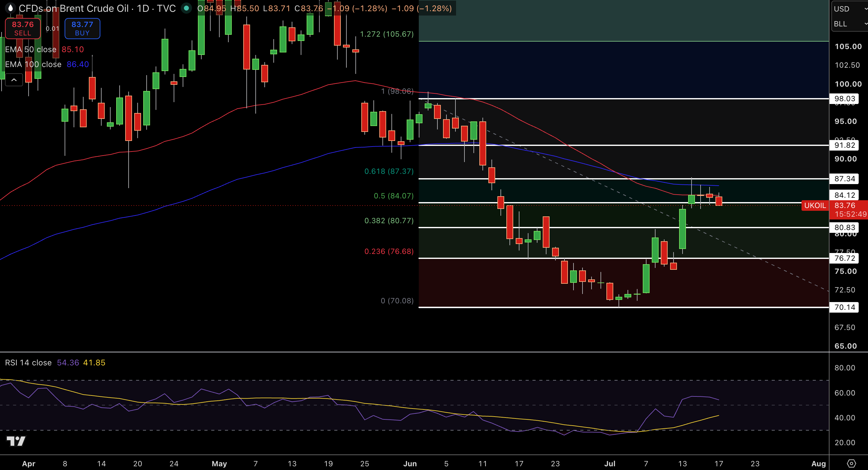The width and height of the screenshot is (868, 470).
Task: Click the TradingView logo
Action: [x=16, y=441]
